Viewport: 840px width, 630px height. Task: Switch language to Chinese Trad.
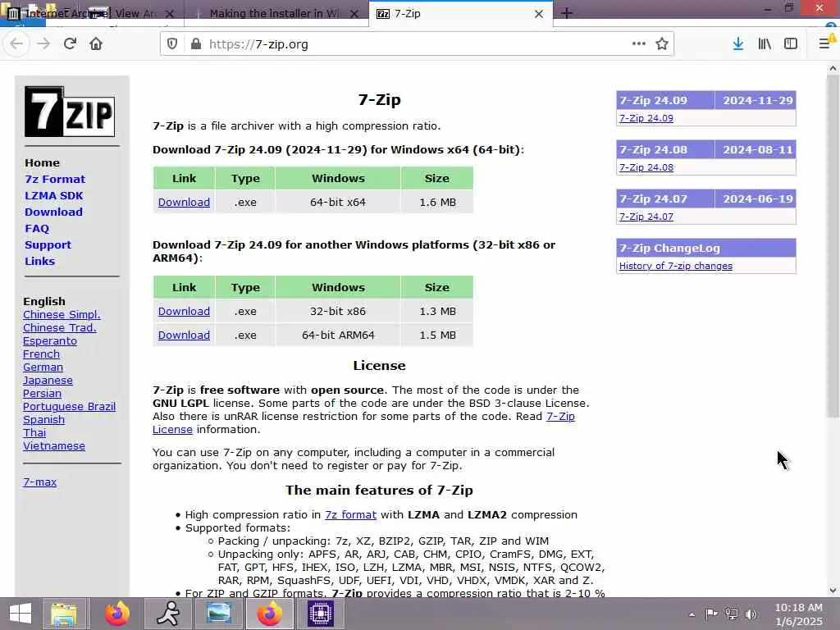point(59,327)
